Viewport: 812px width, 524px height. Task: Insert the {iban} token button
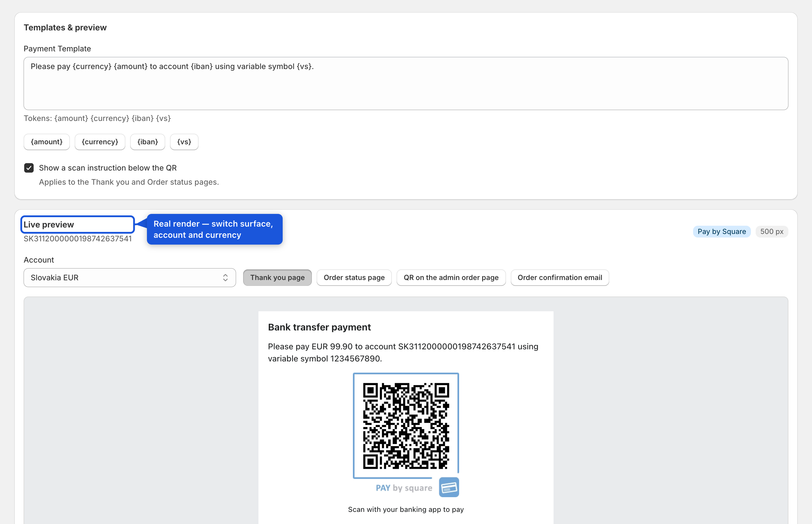pos(148,142)
